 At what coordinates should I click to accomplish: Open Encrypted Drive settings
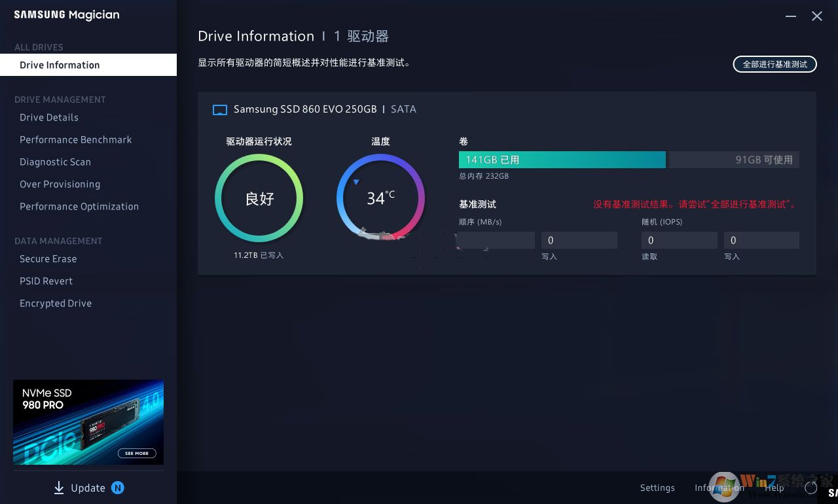coord(56,303)
